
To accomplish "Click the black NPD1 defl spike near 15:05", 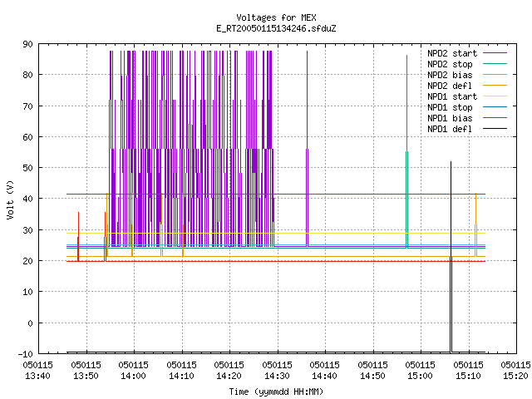I will pos(451,257).
